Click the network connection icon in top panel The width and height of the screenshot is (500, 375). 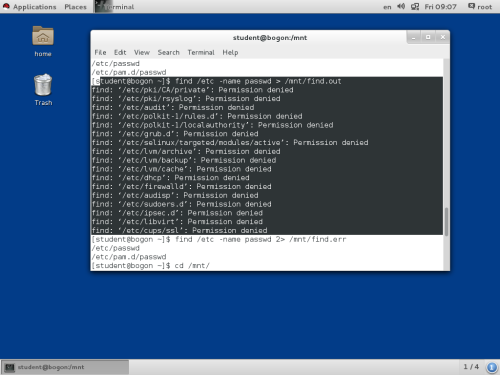tap(415, 6)
